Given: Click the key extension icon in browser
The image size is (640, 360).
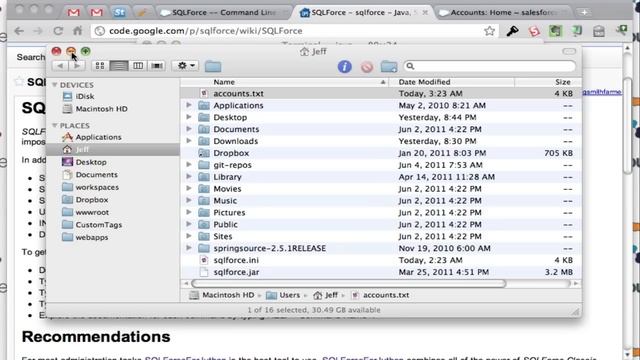Looking at the screenshot, I should coord(512,31).
